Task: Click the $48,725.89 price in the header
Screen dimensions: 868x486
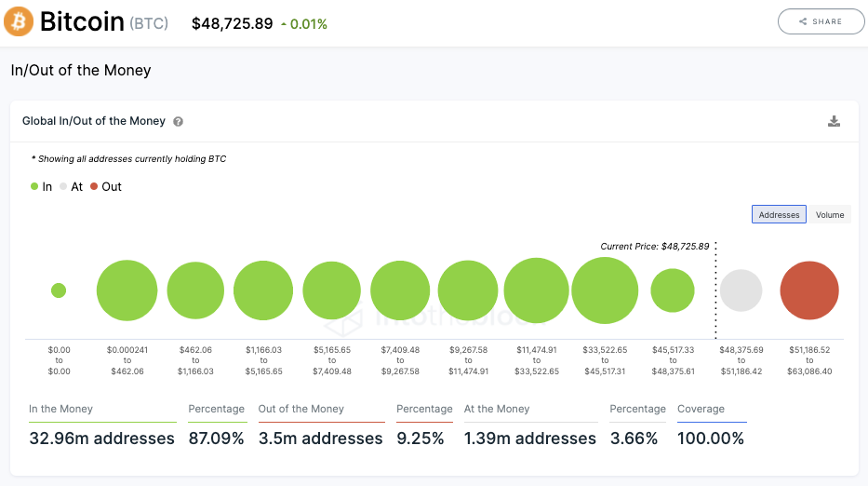Action: (x=232, y=24)
